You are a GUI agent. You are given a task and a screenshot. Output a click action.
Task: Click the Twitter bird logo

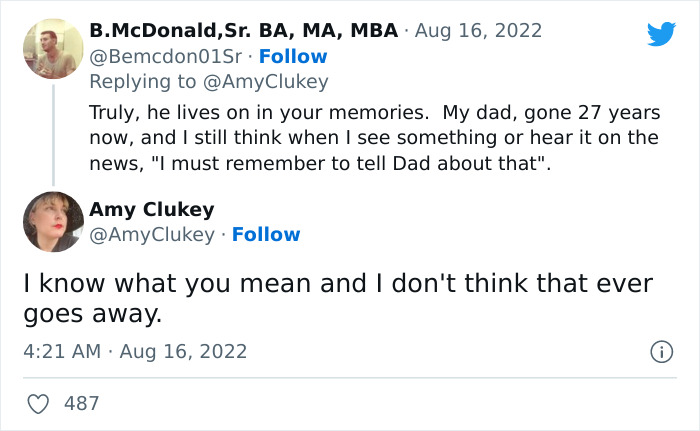(x=661, y=35)
